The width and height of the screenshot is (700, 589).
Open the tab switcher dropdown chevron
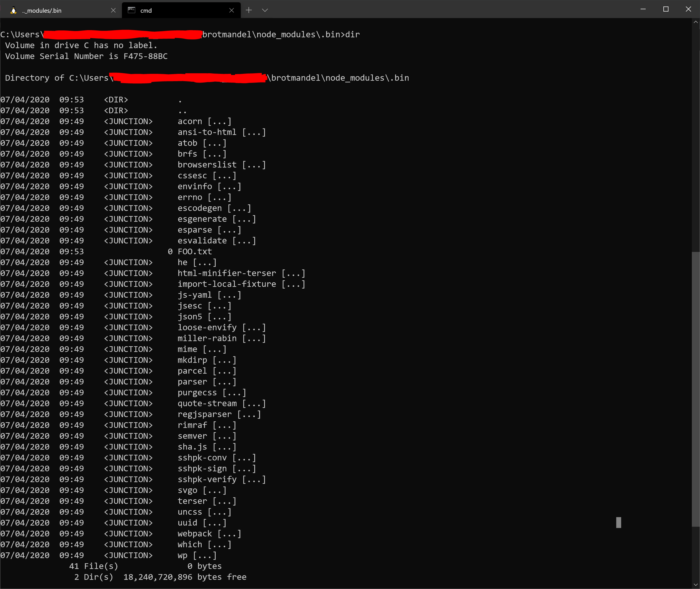(x=265, y=10)
